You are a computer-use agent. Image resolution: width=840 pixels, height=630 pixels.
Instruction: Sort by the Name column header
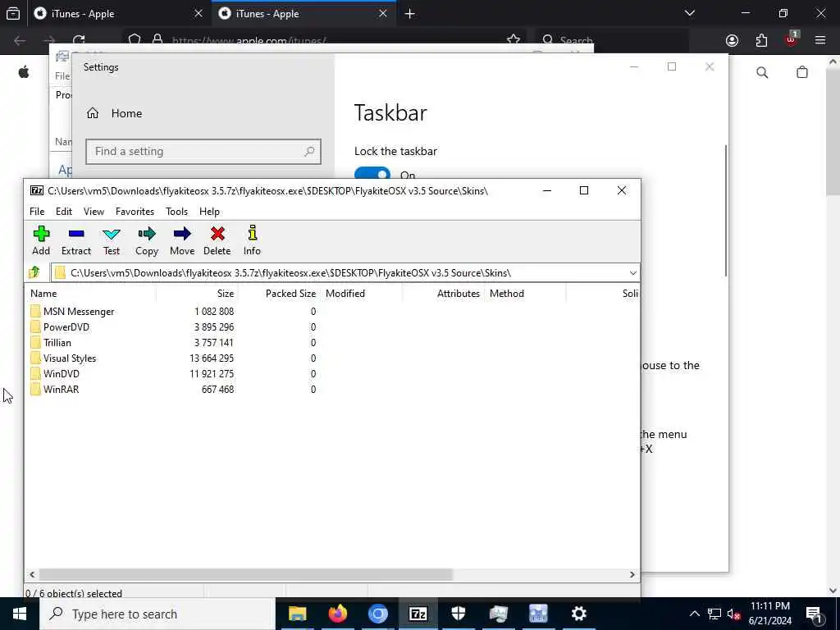90,294
